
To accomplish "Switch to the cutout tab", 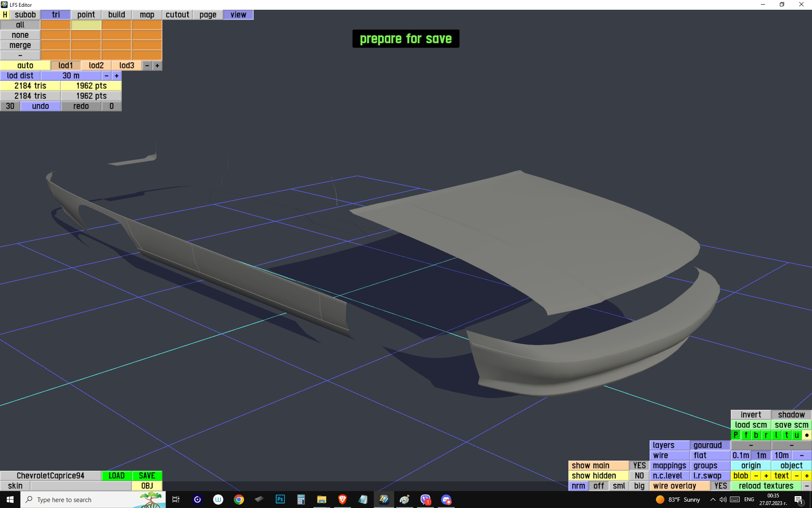I will tap(177, 15).
